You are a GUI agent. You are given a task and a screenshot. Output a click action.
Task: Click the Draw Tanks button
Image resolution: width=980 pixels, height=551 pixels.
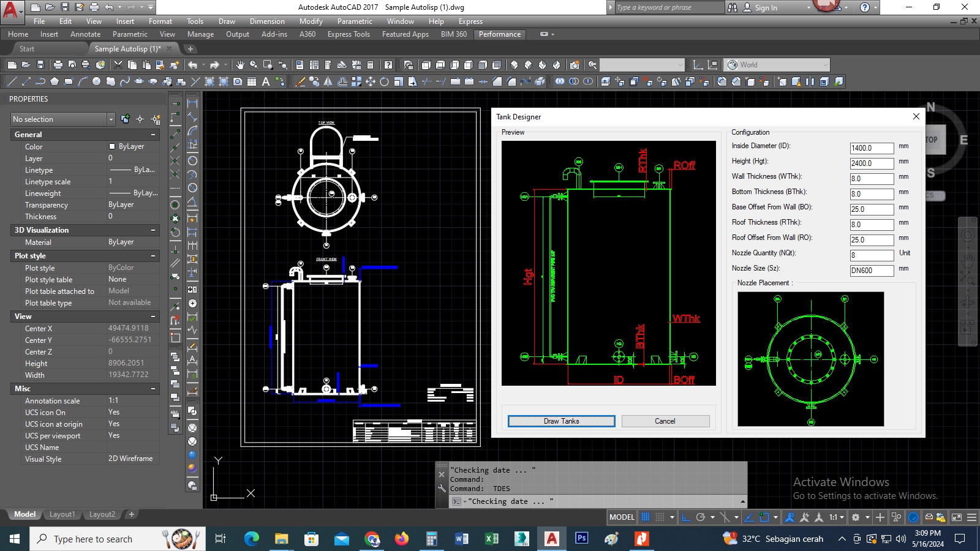(x=561, y=421)
